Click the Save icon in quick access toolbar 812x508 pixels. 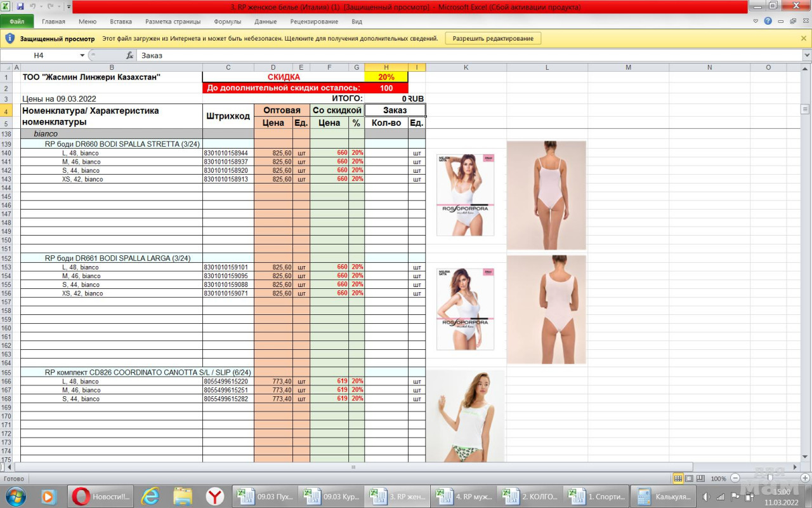[x=20, y=6]
